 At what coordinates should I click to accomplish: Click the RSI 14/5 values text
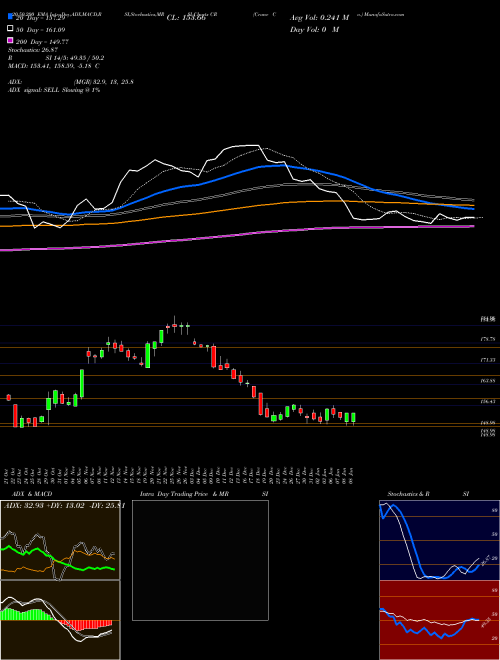(x=56, y=58)
